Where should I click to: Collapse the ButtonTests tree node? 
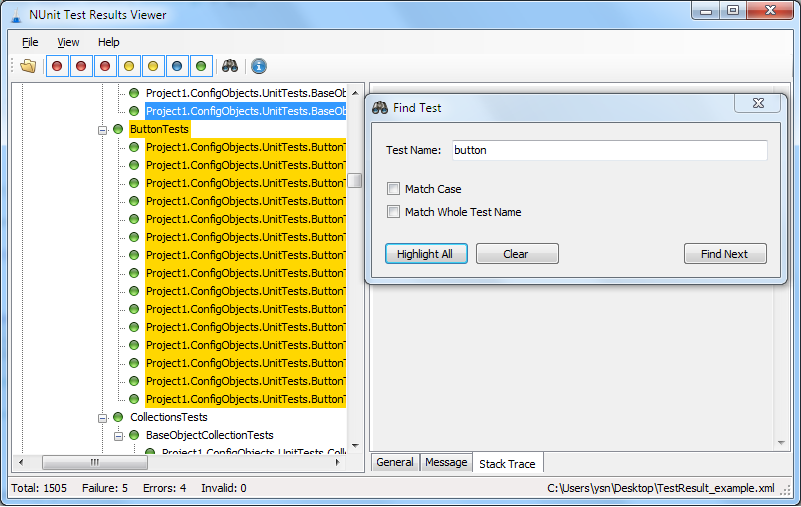102,130
